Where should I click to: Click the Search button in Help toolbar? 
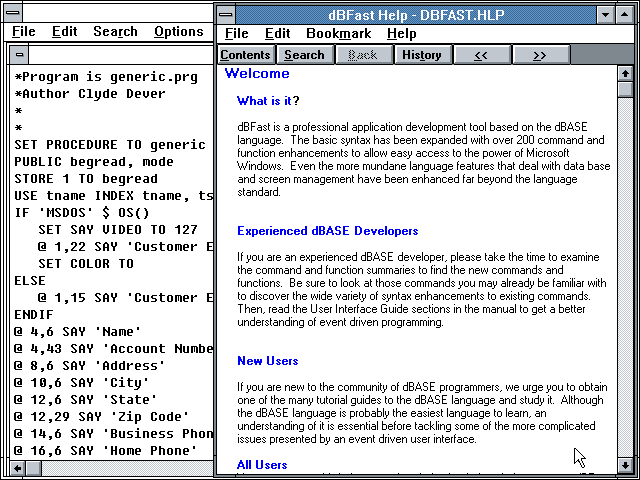[x=304, y=55]
